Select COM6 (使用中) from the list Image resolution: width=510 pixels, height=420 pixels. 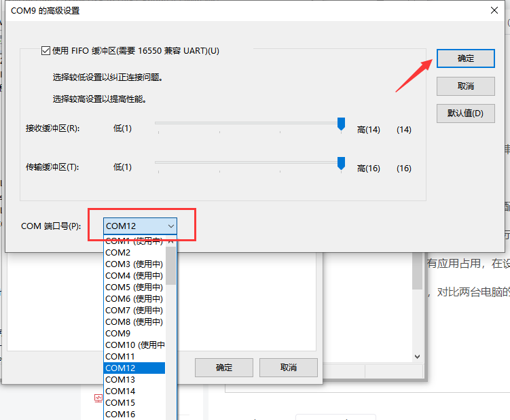[x=134, y=299]
